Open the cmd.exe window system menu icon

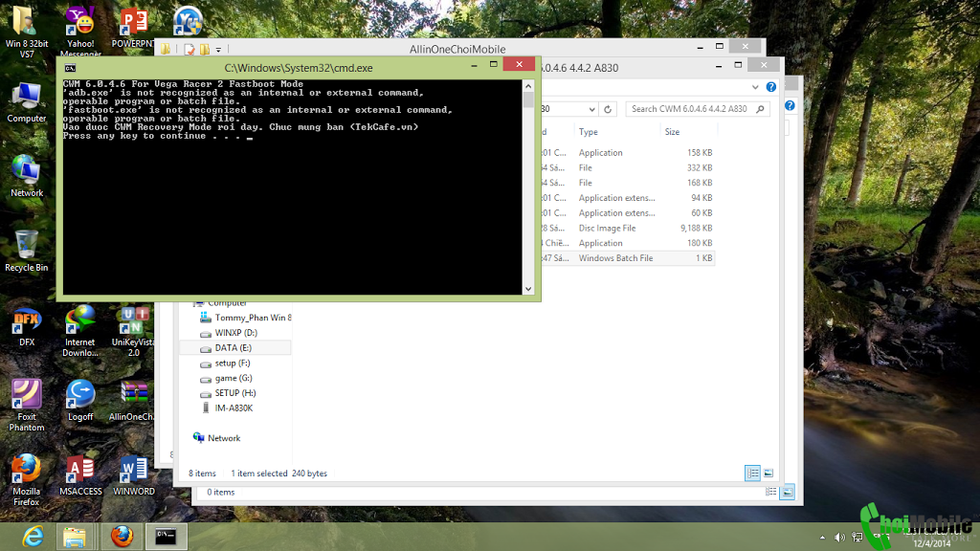coord(70,68)
